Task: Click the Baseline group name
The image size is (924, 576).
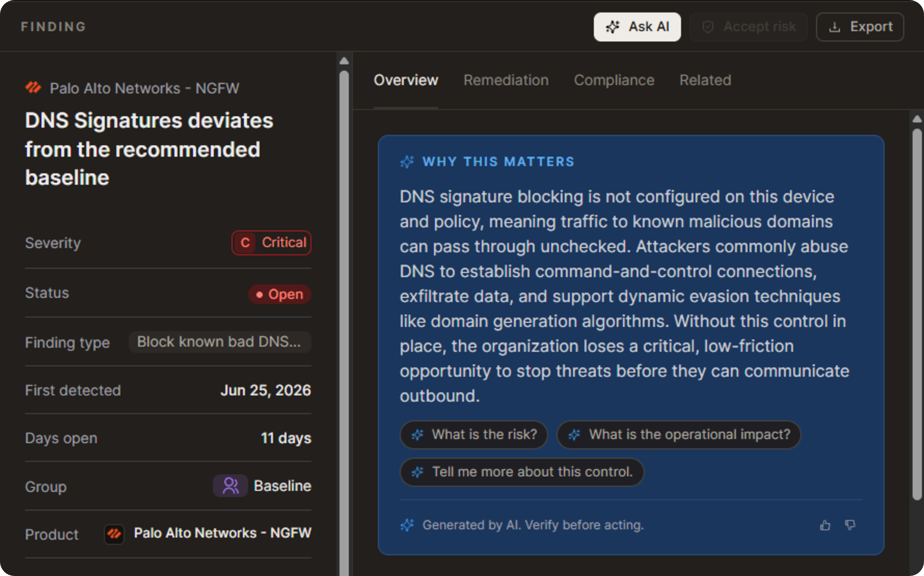Action: pyautogui.click(x=283, y=486)
